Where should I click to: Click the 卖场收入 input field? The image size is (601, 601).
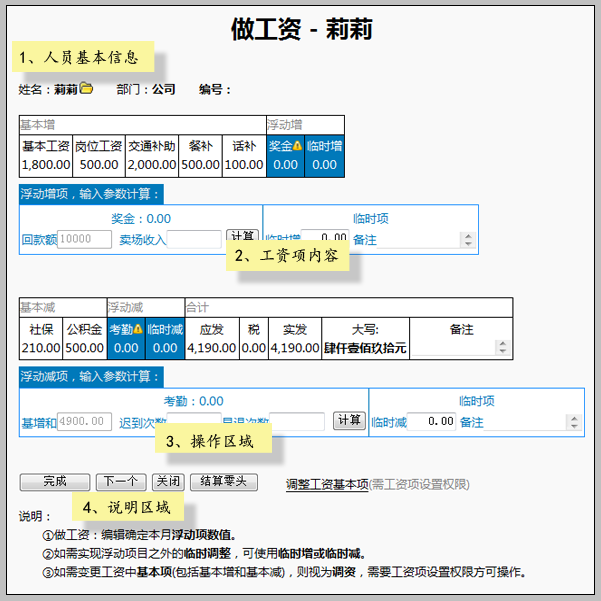point(194,239)
